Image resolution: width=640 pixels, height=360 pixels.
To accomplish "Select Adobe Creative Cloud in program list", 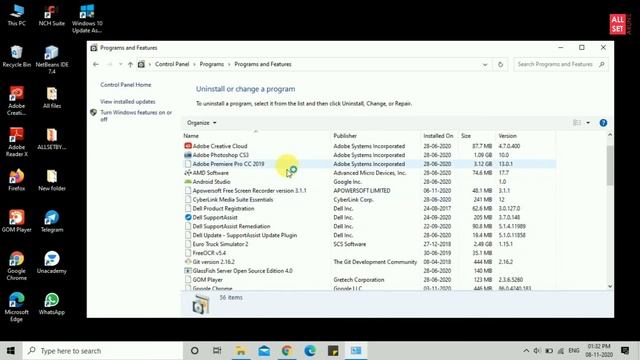I will 369,146.
